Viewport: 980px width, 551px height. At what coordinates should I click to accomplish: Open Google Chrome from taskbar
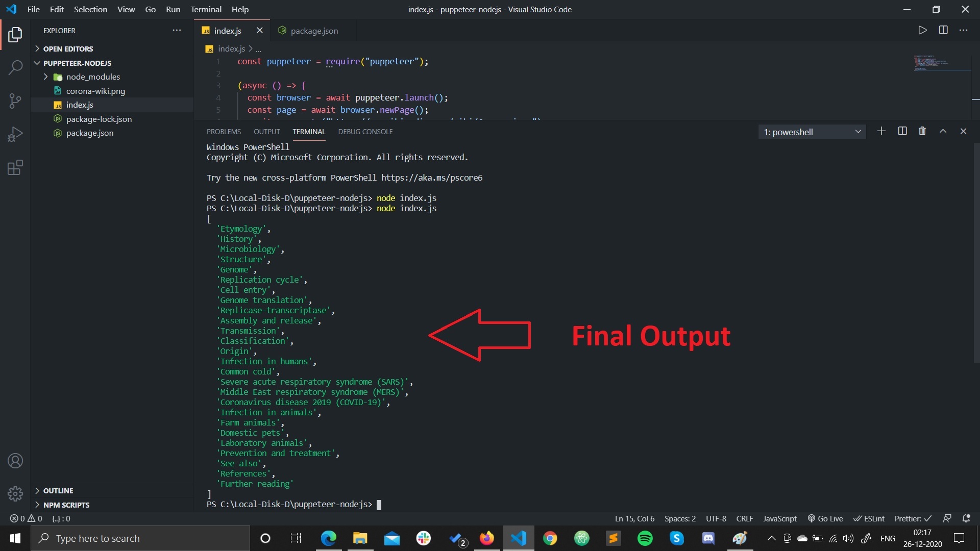pyautogui.click(x=550, y=538)
